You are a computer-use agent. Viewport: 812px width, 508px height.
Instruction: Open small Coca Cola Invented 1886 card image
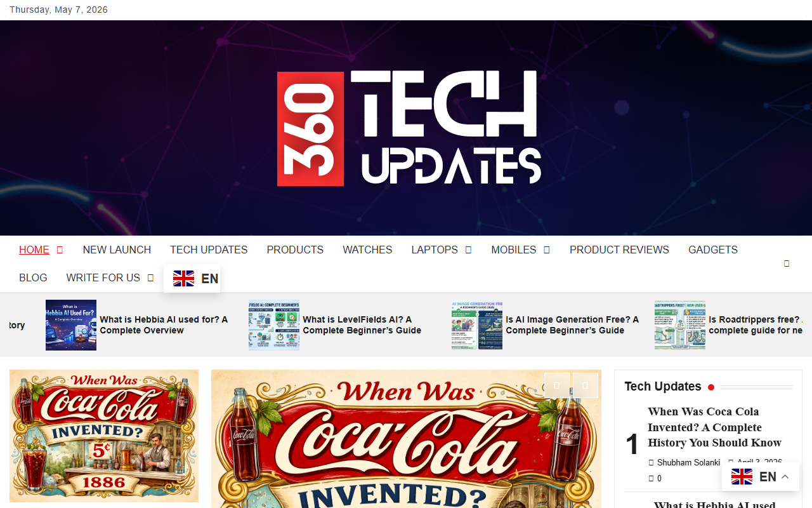pos(104,436)
